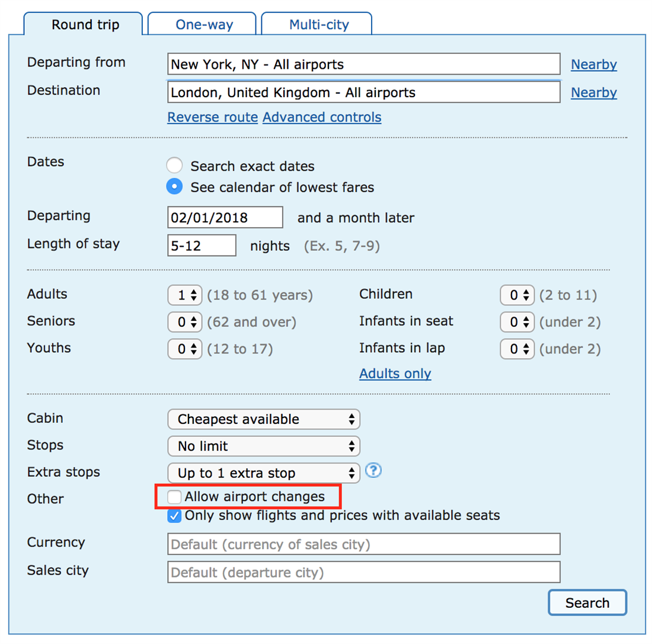Set the Seniors passenger count
The width and height of the screenshot is (652, 644).
[x=186, y=321]
